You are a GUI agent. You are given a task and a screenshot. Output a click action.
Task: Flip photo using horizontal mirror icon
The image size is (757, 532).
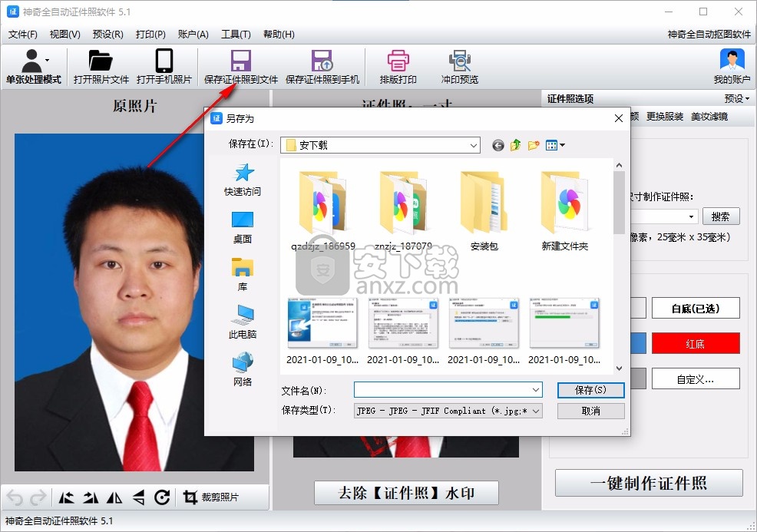115,497
